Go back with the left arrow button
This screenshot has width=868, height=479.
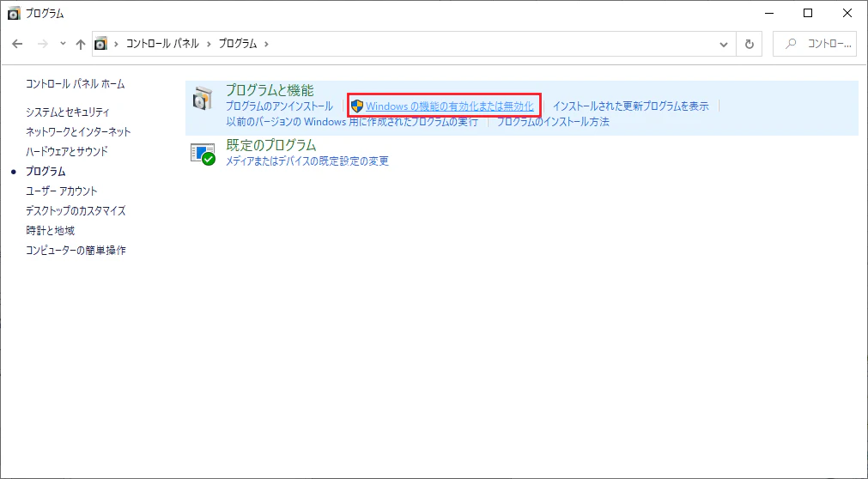pyautogui.click(x=18, y=44)
